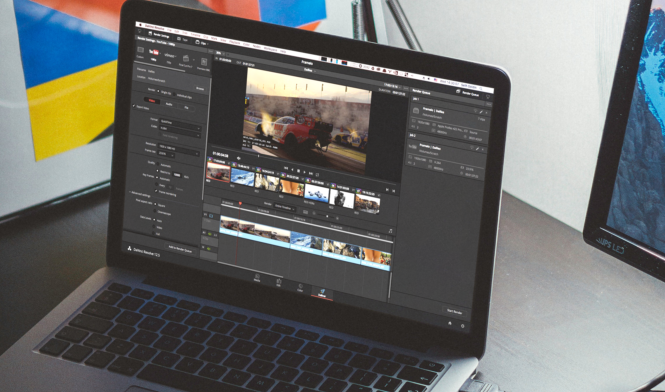Click Add to Render Queue button
Image resolution: width=665 pixels, height=392 pixels.
(x=180, y=249)
